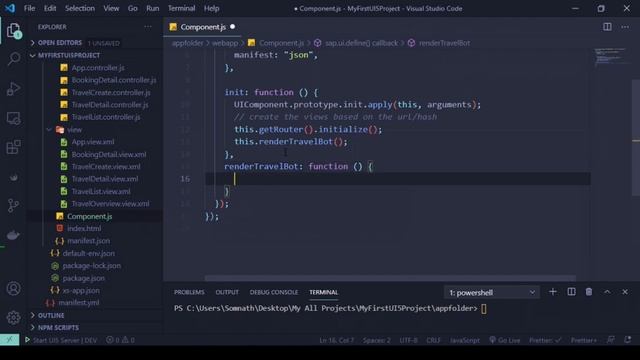Click Spaces: 2 indentation indicator
Viewport: 640px width, 360px height.
point(376,340)
